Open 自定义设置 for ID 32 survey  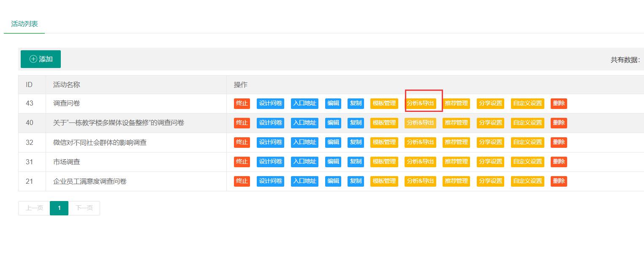point(527,142)
